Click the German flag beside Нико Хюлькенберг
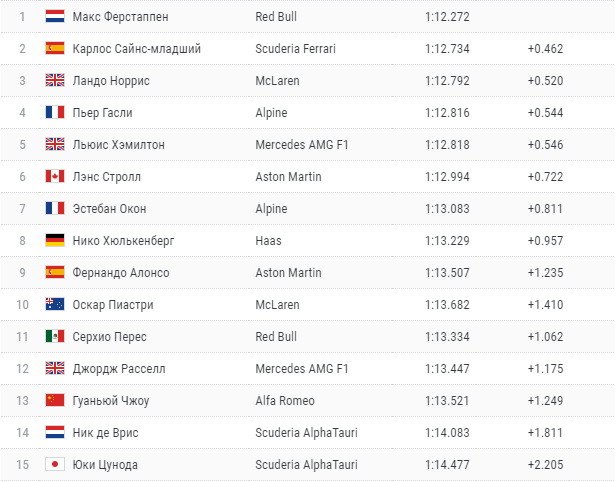 pos(55,240)
